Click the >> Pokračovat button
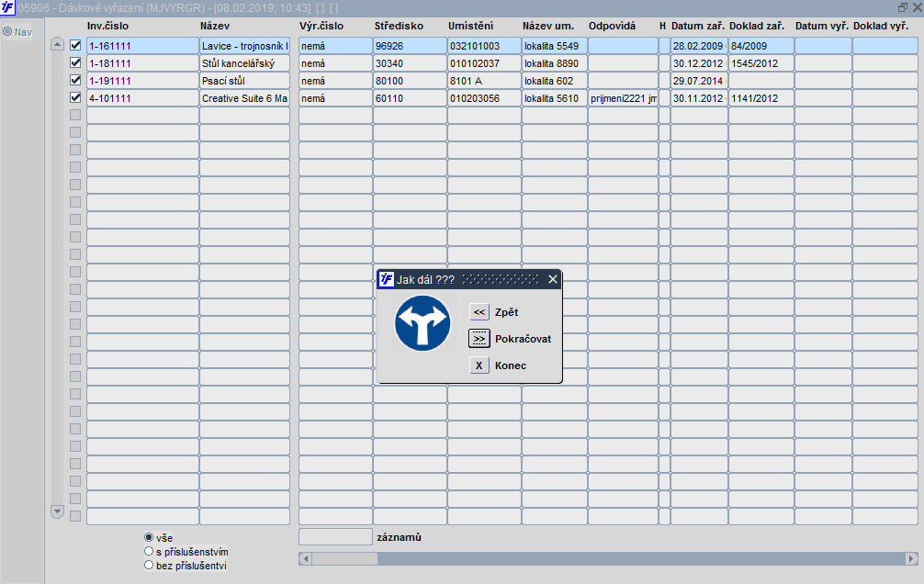This screenshot has height=584, width=924. (x=479, y=339)
